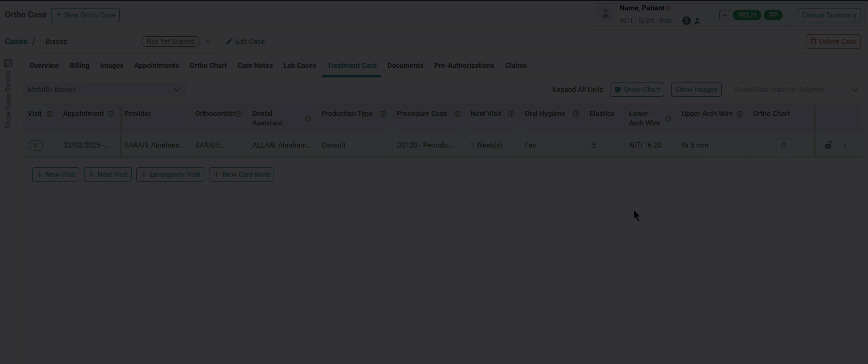
Task: Switch to the Appointments tab
Action: [156, 66]
